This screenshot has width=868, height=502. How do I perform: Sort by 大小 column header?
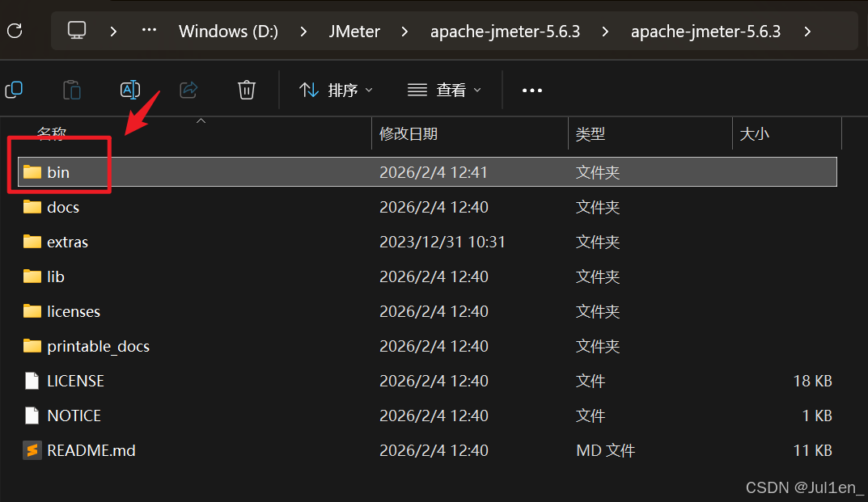[x=755, y=133]
